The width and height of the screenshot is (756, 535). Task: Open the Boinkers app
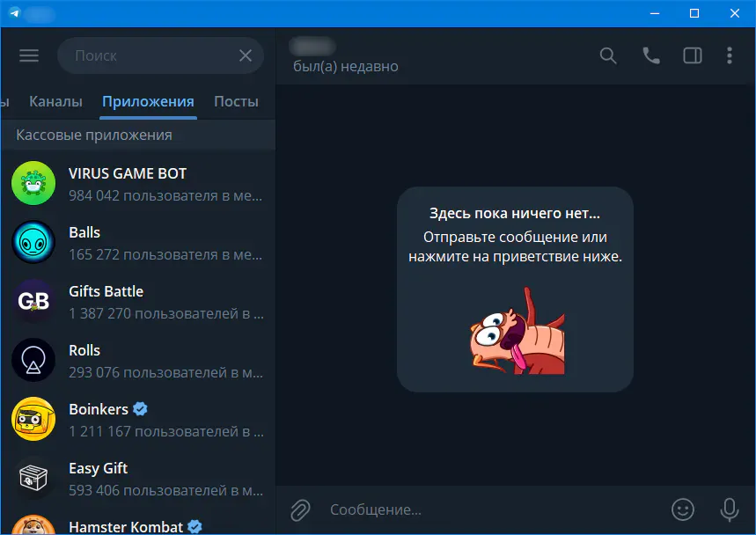coord(138,420)
